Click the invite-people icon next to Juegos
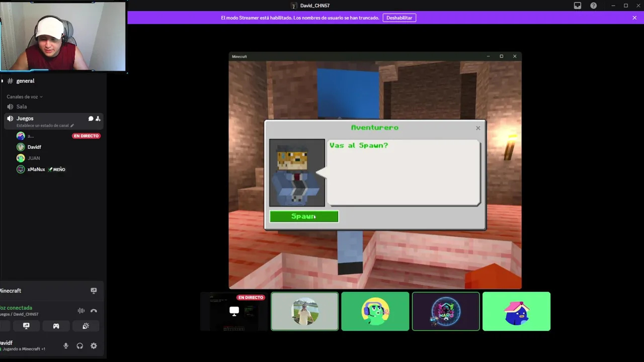The image size is (644, 362). tap(98, 119)
